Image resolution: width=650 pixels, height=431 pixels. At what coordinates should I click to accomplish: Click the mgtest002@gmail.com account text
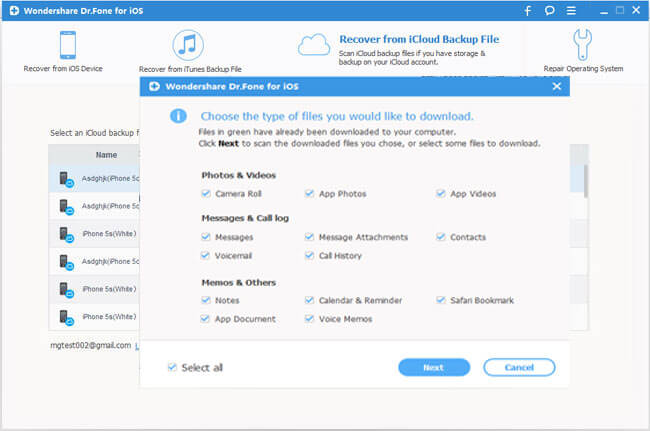pos(90,345)
